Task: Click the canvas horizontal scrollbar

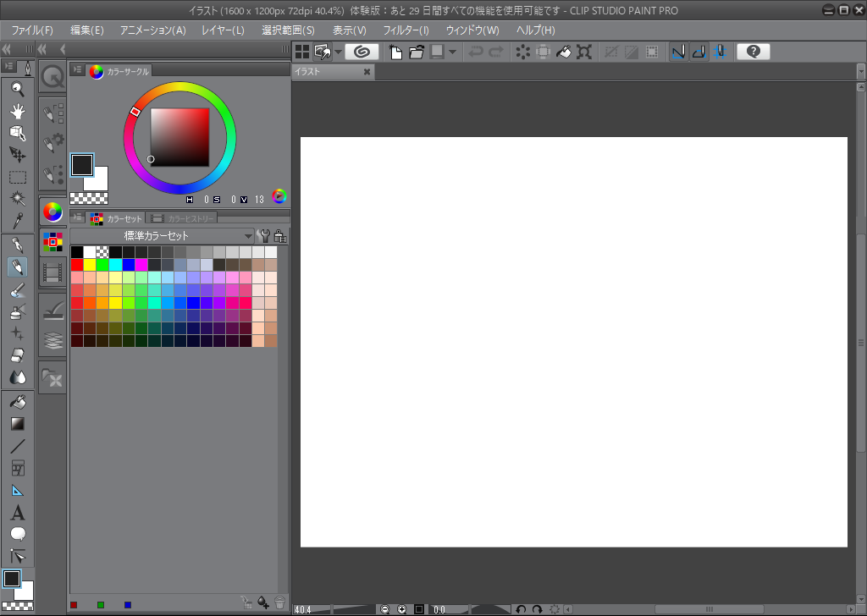Action: (709, 608)
